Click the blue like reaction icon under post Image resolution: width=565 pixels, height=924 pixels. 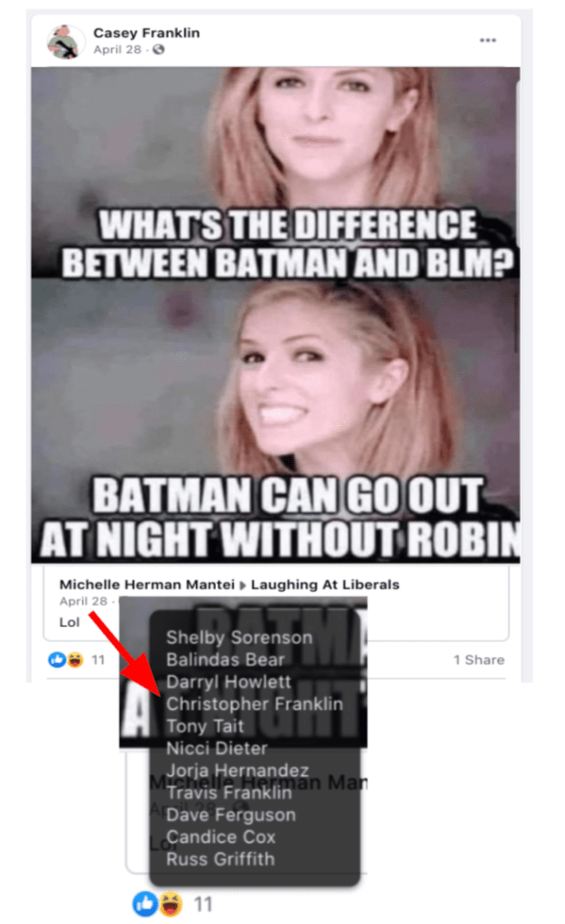(x=57, y=660)
